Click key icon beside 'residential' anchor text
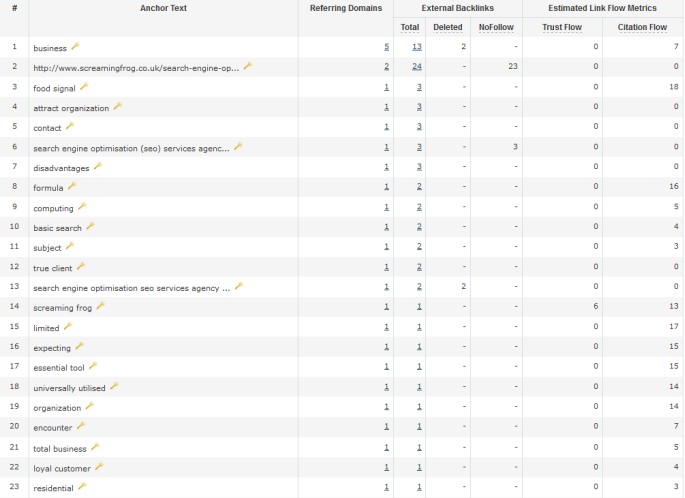This screenshot has width=685, height=498. pos(82,486)
